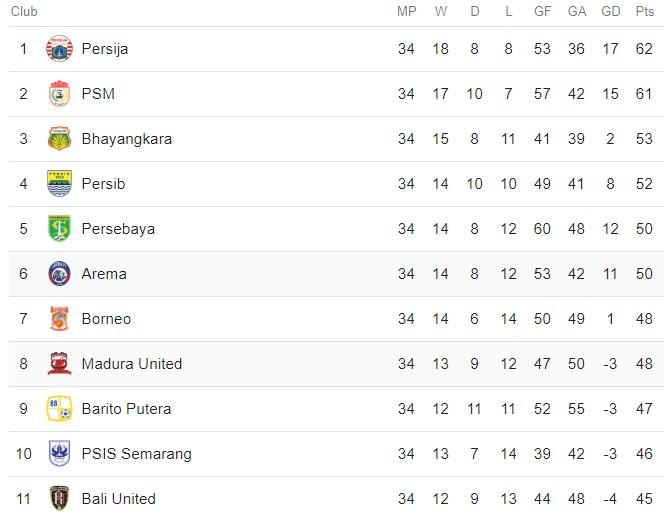664x521 pixels.
Task: Click the PSM club crest
Action: [x=60, y=94]
